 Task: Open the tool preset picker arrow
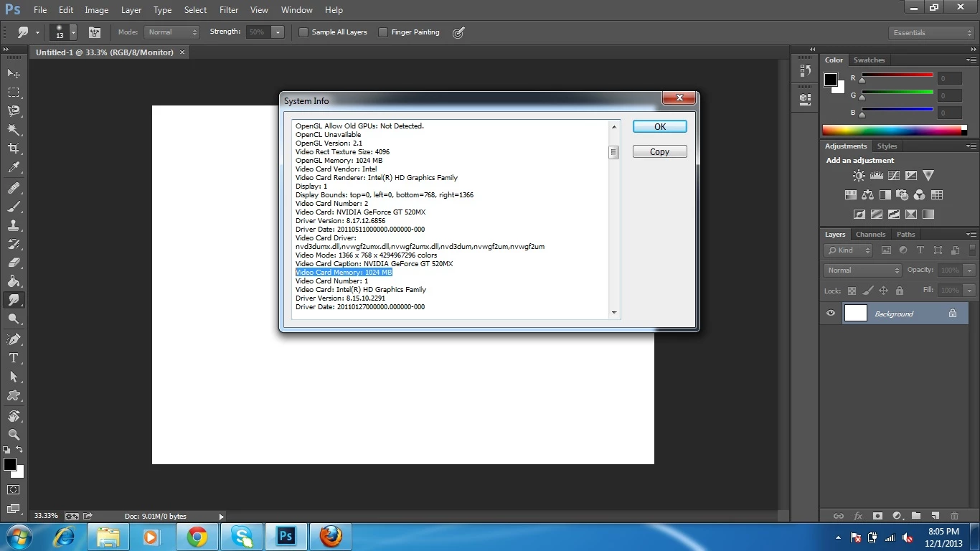pyautogui.click(x=37, y=33)
